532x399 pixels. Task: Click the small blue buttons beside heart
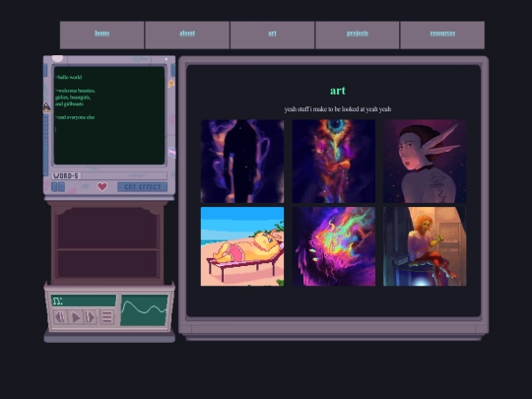pos(58,187)
